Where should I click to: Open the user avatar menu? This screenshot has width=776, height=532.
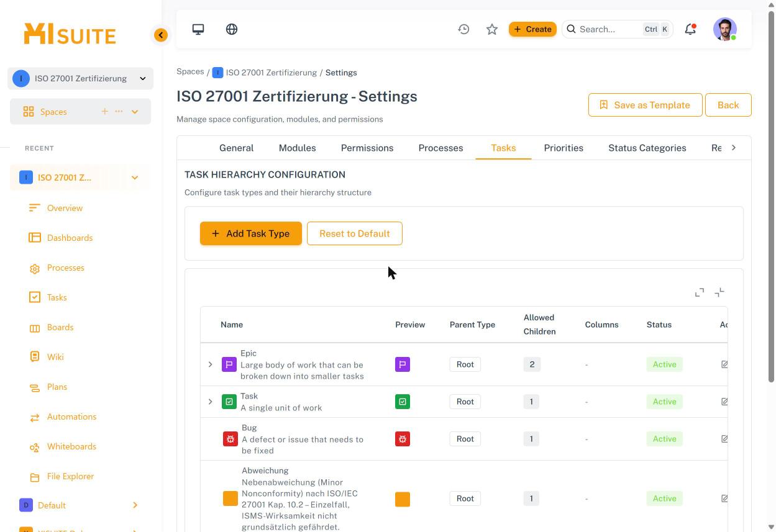(x=725, y=29)
